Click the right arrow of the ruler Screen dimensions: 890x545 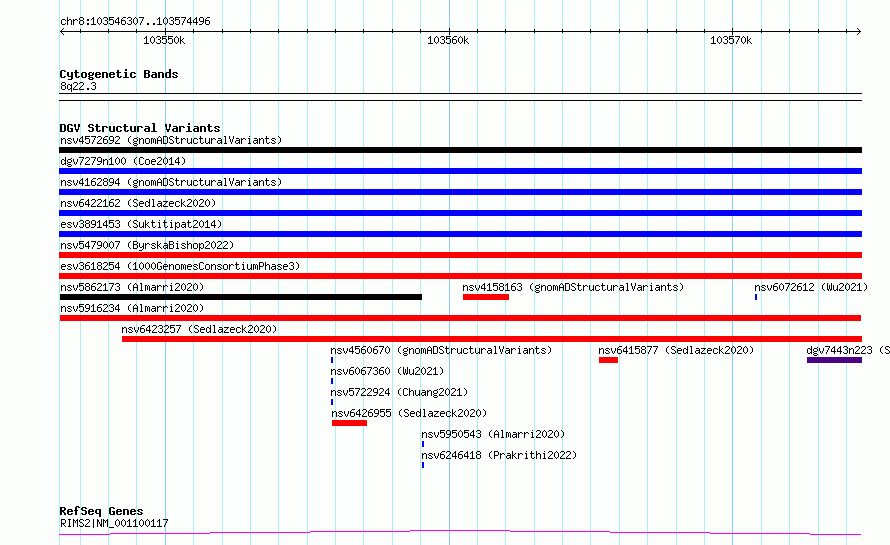(x=859, y=31)
